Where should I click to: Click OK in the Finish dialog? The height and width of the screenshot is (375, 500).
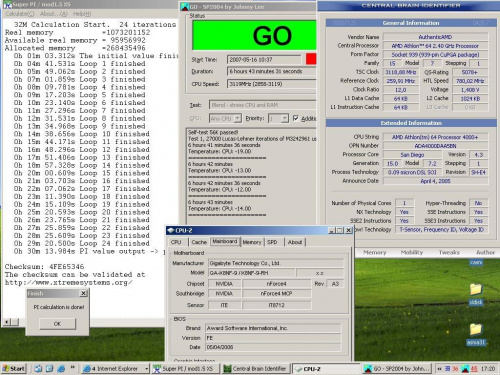pyautogui.click(x=57, y=324)
